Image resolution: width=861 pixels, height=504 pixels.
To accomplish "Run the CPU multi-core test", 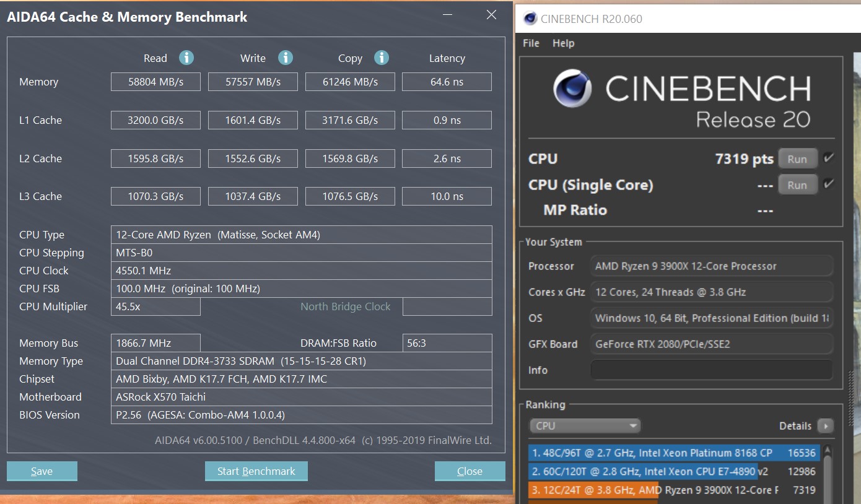I will 797,159.
